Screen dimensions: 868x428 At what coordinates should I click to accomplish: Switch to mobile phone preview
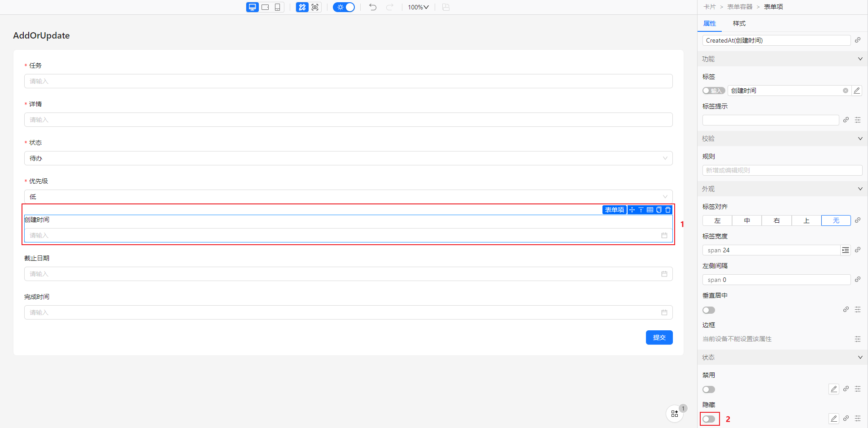[x=277, y=7]
